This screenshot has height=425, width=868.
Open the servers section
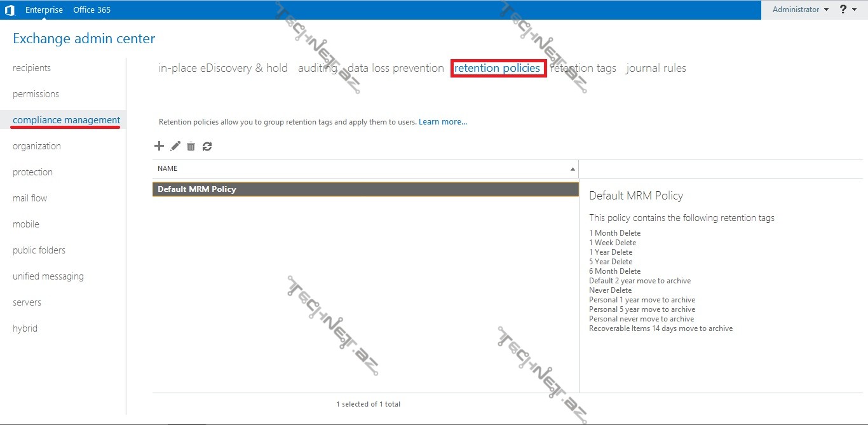click(x=27, y=302)
